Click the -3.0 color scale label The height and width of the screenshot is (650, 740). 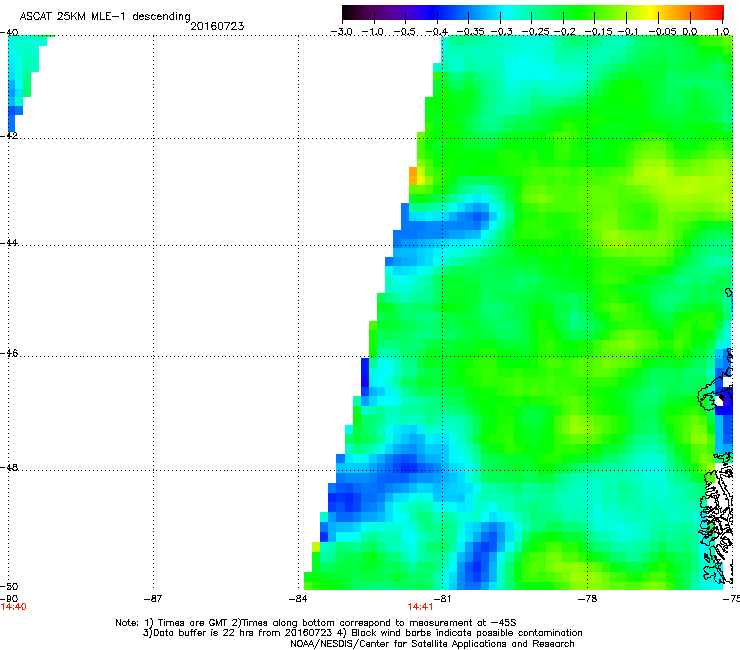click(342, 32)
